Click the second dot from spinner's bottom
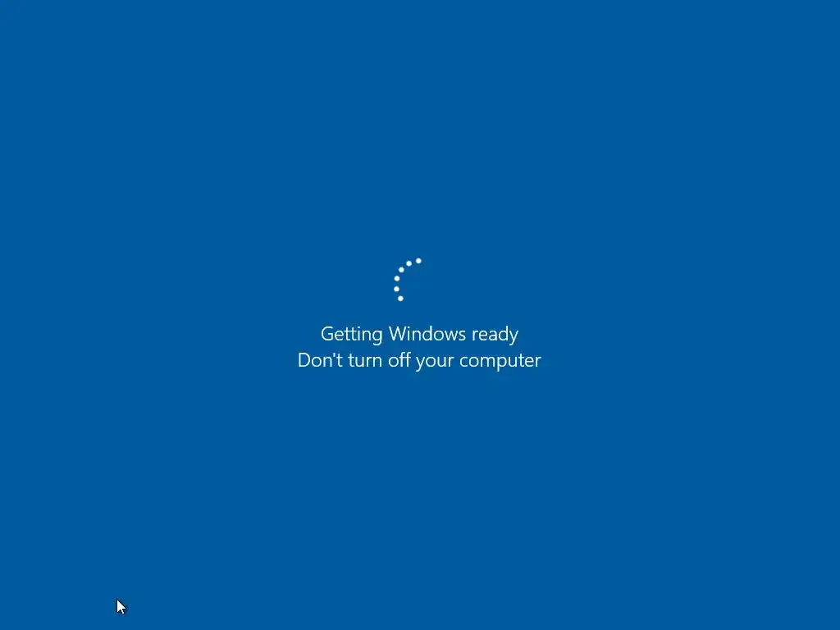Screen dimensions: 840x630 click(396, 289)
